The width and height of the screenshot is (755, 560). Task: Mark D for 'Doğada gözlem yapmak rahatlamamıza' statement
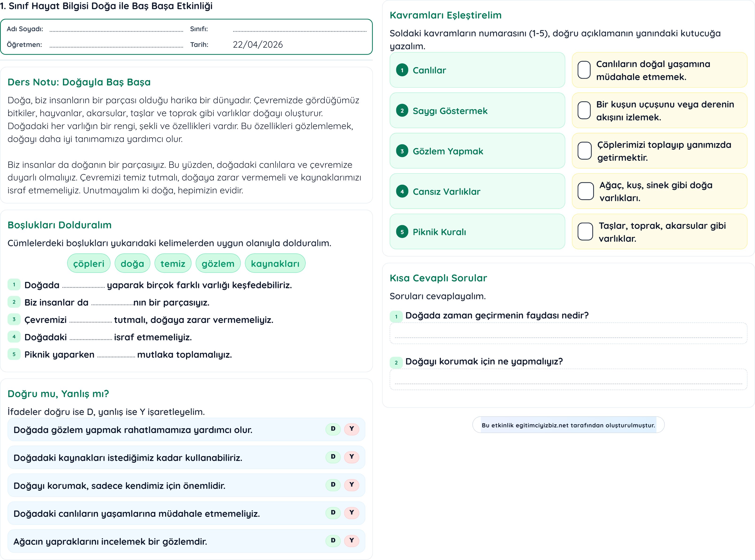(x=333, y=429)
